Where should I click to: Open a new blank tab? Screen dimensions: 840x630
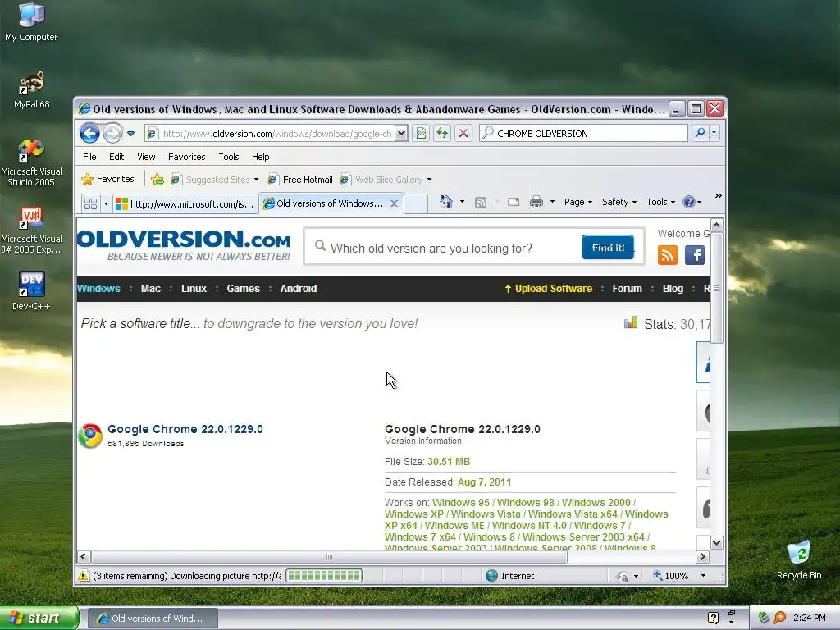416,203
